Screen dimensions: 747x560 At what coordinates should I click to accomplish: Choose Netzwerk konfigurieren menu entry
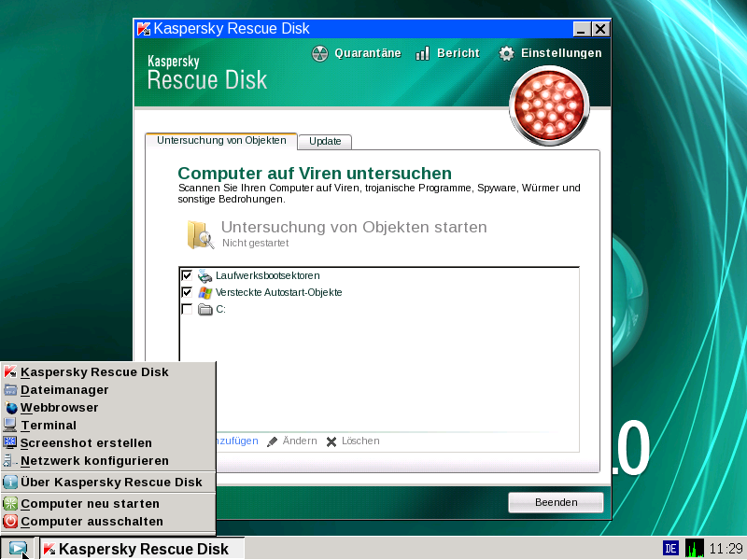click(x=94, y=460)
